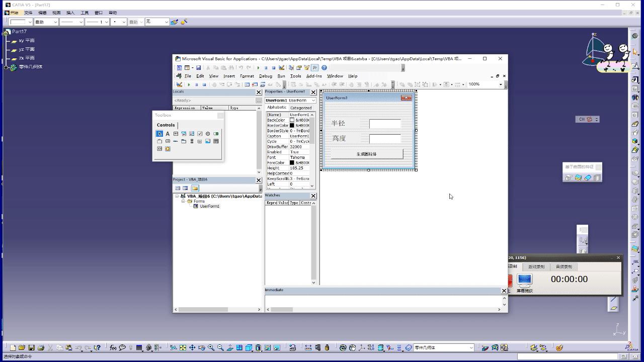Image resolution: width=644 pixels, height=362 pixels.
Task: Select the Image control in the Toolbox
Action: coord(208,141)
